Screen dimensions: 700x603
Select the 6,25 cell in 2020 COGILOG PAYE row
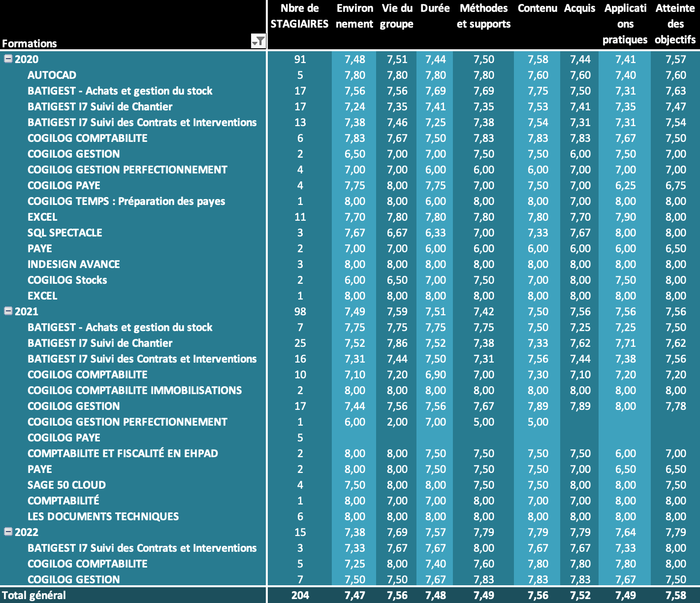[x=626, y=185]
